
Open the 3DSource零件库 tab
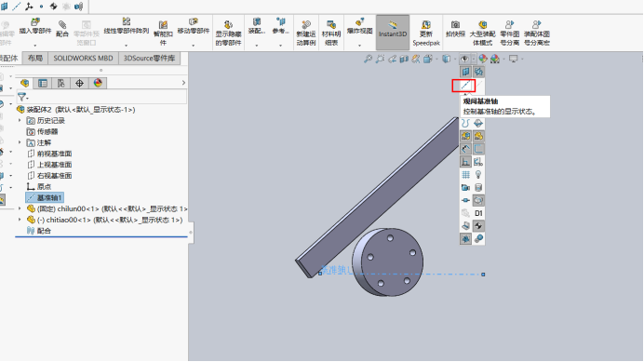[x=149, y=59]
